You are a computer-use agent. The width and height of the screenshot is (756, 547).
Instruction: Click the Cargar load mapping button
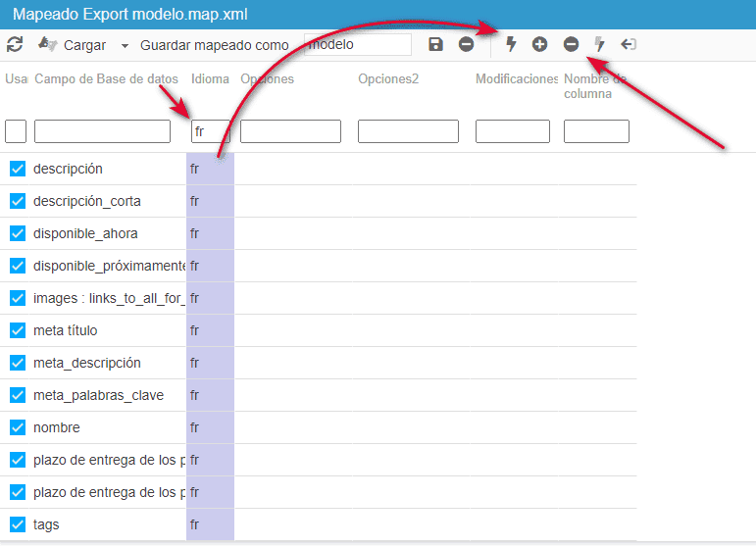[x=73, y=45]
